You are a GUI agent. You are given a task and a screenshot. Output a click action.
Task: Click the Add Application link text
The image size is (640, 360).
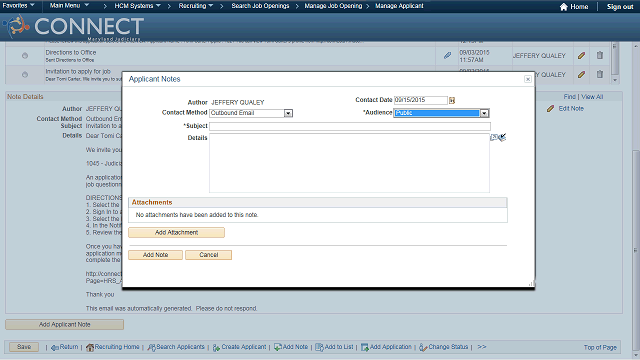[x=391, y=347]
